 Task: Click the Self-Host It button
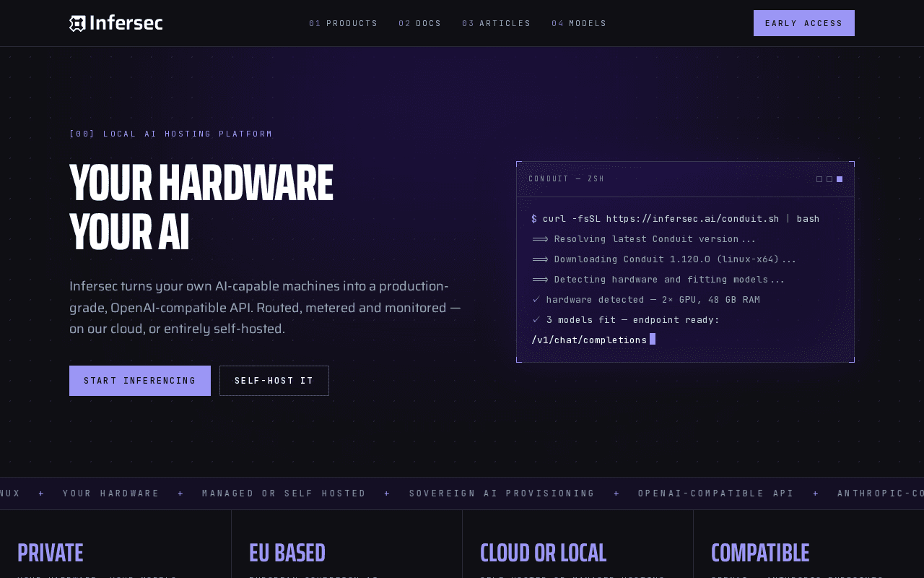274,381
